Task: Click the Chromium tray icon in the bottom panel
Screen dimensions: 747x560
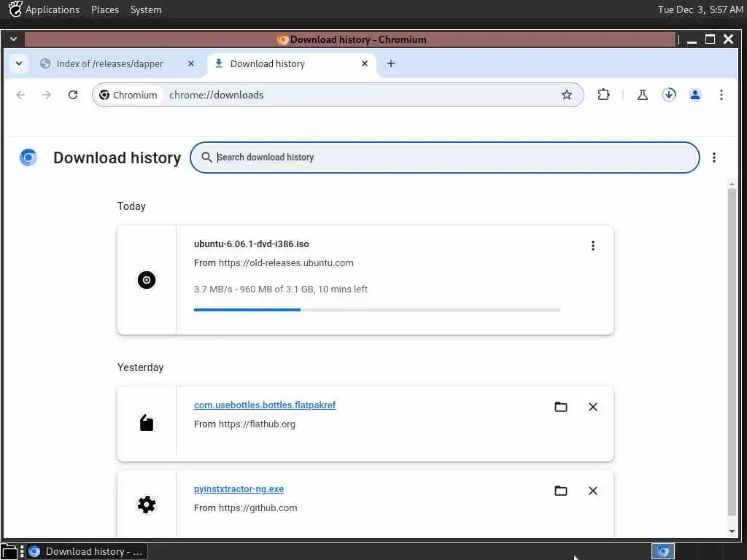Action: pos(663,551)
